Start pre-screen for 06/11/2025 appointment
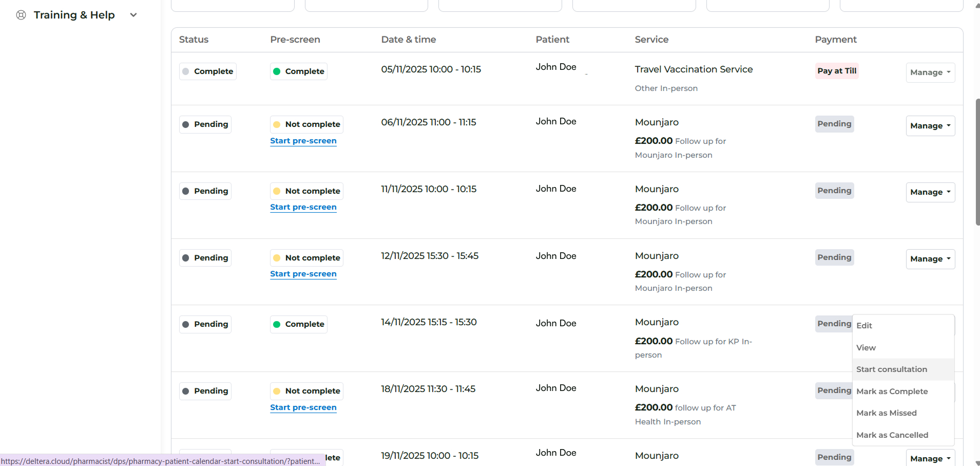This screenshot has height=466, width=980. [303, 141]
